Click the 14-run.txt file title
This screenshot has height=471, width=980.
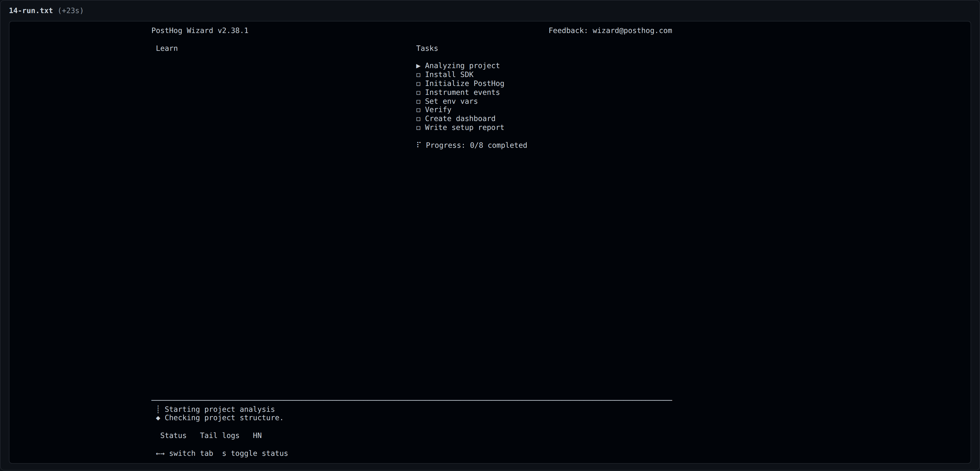coord(31,11)
